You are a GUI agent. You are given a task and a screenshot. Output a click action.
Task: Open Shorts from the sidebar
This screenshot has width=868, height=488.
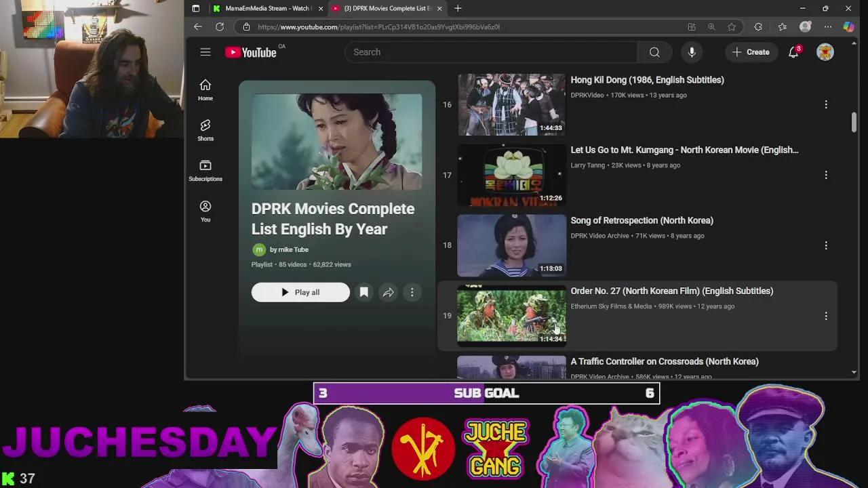point(205,130)
